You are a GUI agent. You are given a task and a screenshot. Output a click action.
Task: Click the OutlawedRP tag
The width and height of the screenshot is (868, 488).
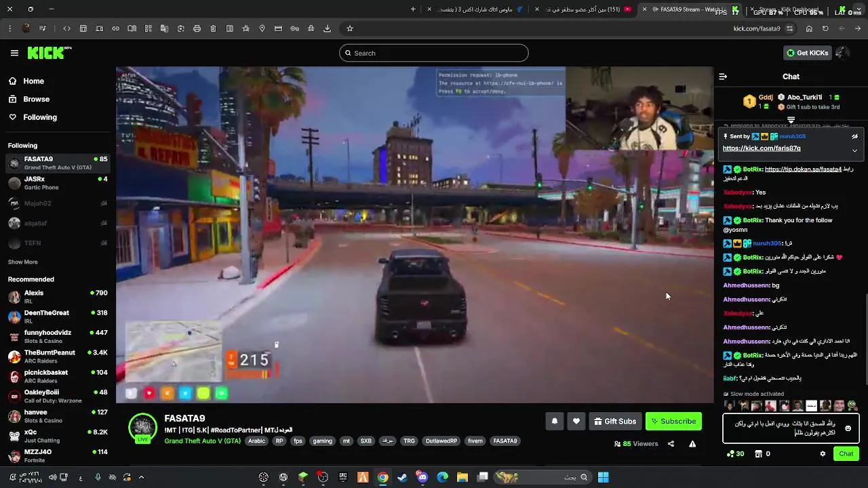[441, 441]
